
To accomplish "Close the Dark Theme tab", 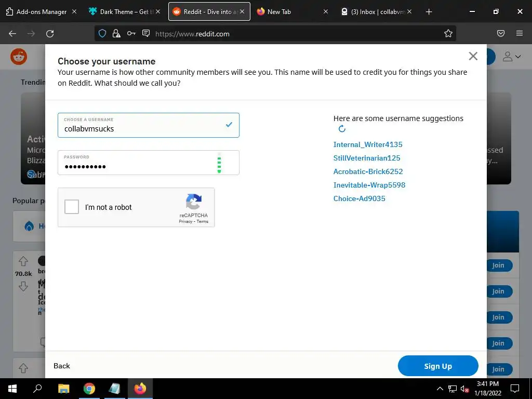I will [x=158, y=12].
